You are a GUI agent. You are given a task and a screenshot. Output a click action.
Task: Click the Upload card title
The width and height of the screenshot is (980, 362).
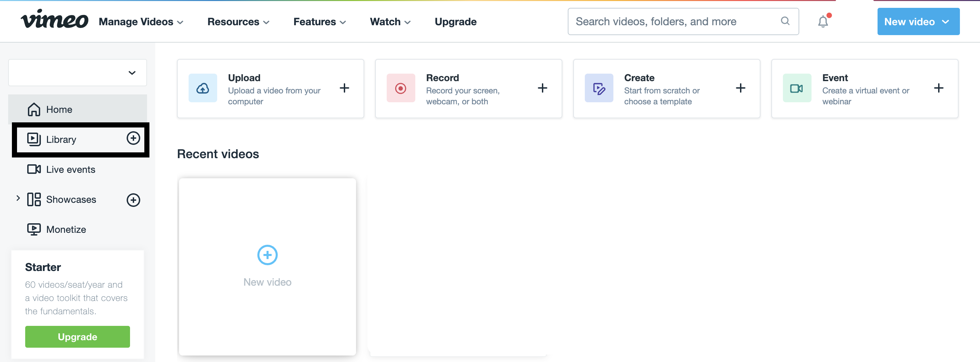[x=244, y=78]
